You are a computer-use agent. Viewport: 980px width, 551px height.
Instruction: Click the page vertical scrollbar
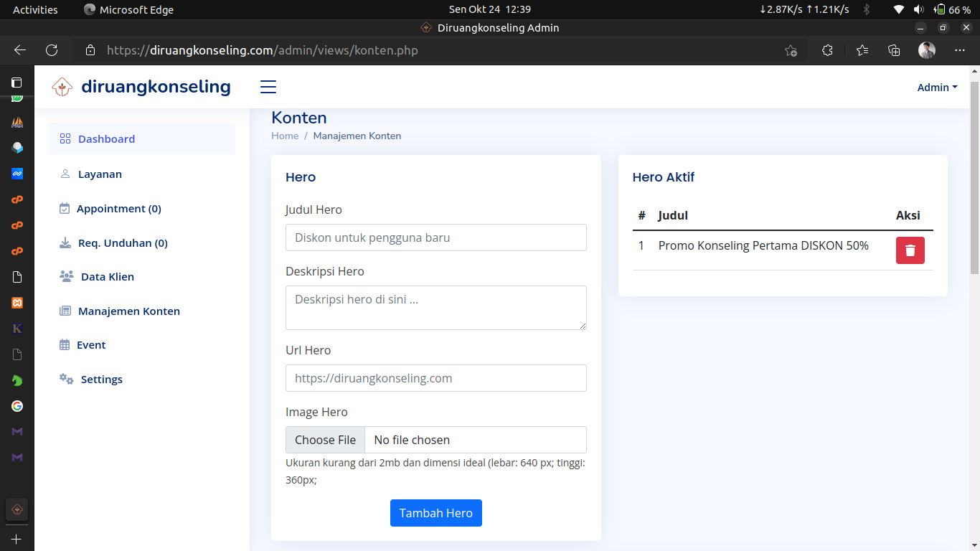(x=974, y=172)
